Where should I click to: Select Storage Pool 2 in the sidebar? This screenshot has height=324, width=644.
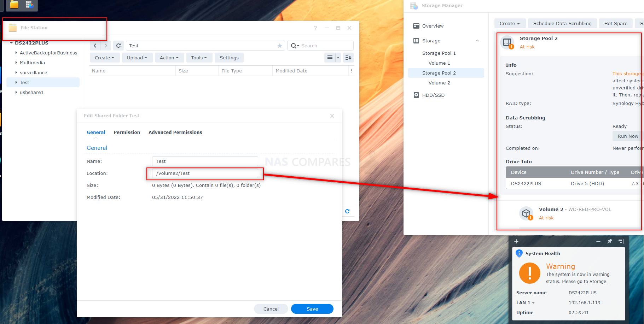pyautogui.click(x=446, y=73)
